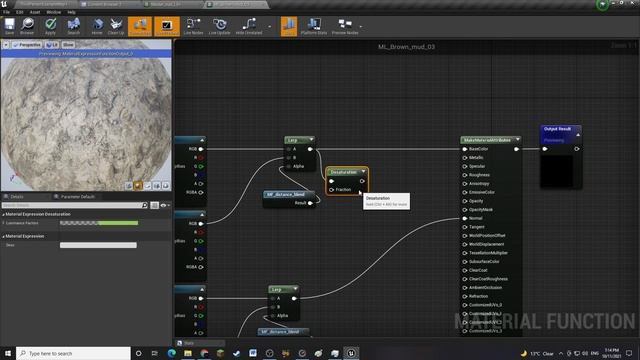Image resolution: width=640 pixels, height=360 pixels.
Task: Open Microsoft Edge from the taskbar
Action: (171, 353)
